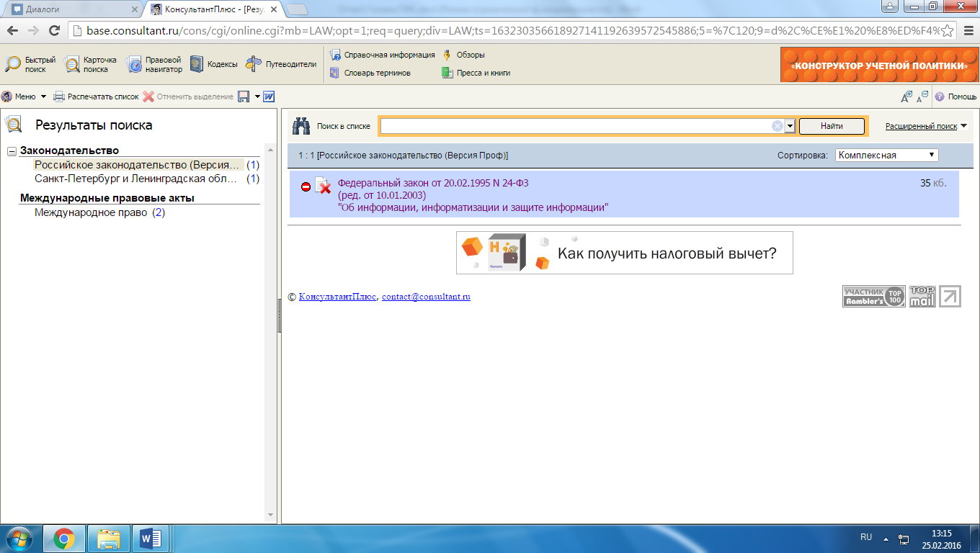Go back in browser
Image resolution: width=980 pixels, height=553 pixels.
pos(12,31)
